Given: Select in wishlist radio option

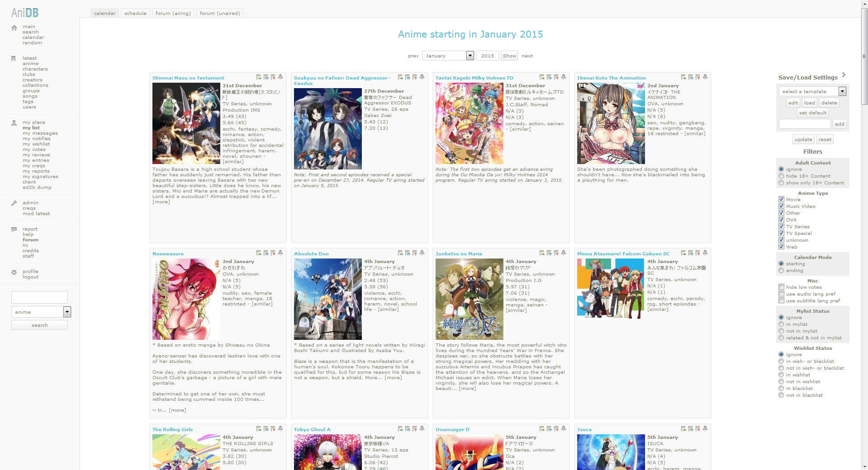Looking at the screenshot, I should point(781,375).
